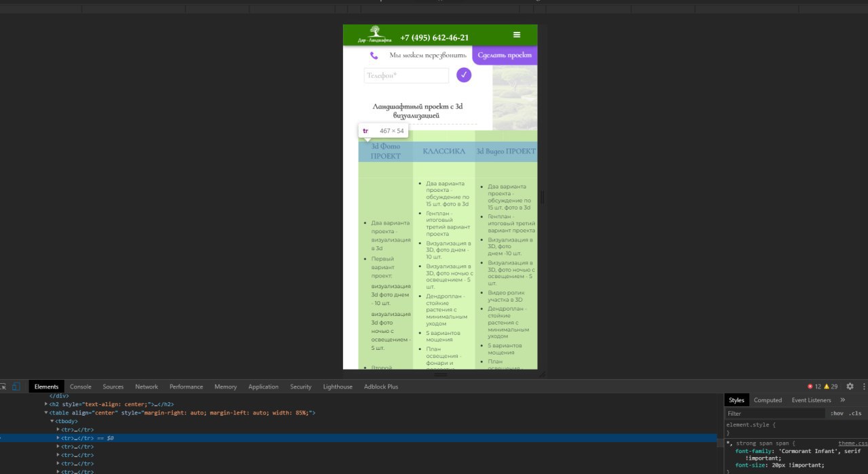Open the theme.css source link

(852, 443)
